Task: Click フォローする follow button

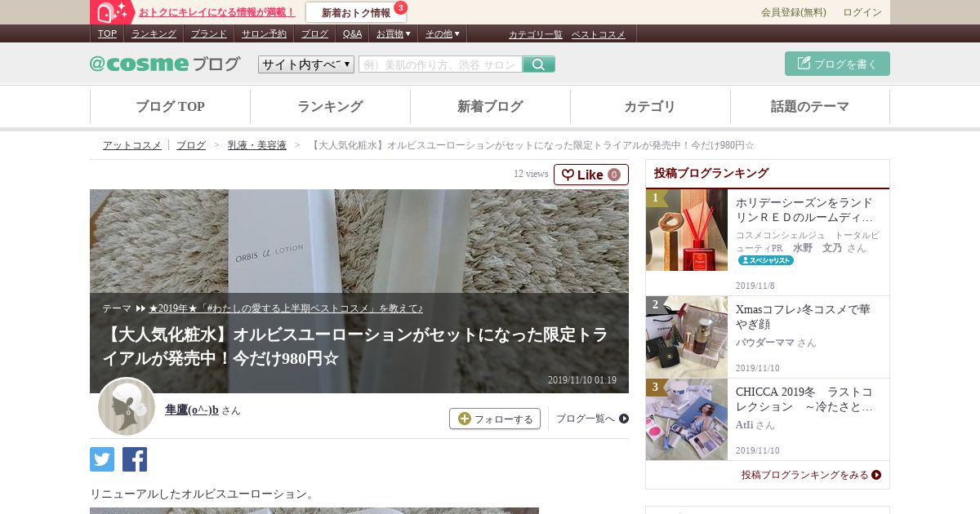Action: click(495, 419)
